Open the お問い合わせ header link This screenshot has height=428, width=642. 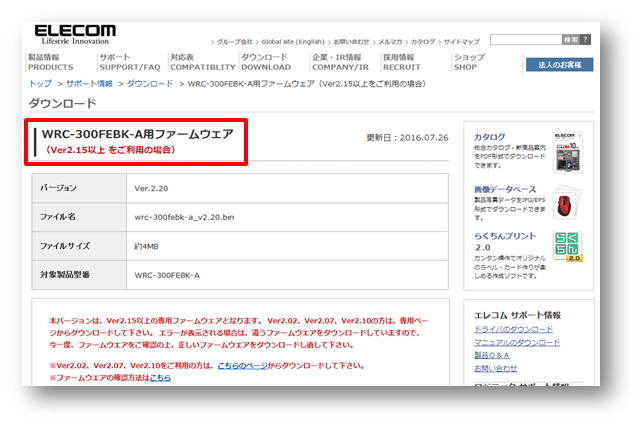(351, 42)
